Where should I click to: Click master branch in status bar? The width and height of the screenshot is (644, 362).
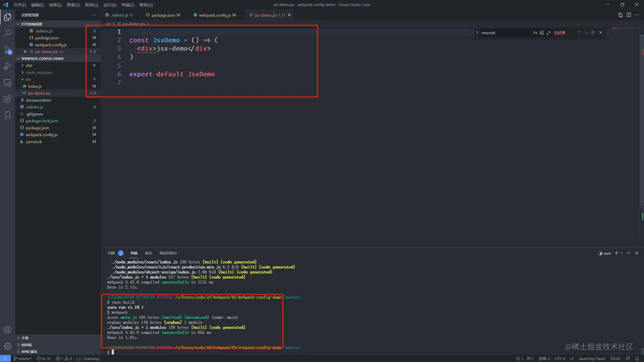(x=23, y=359)
